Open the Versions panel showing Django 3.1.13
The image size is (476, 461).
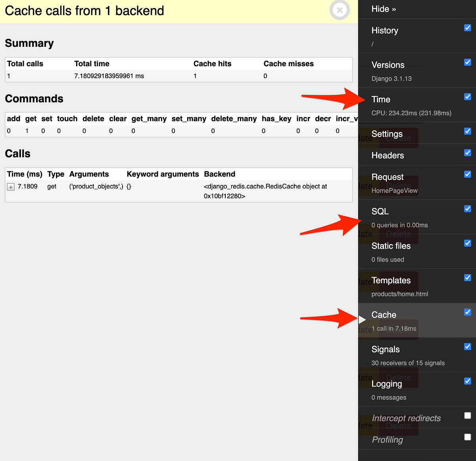pyautogui.click(x=388, y=65)
